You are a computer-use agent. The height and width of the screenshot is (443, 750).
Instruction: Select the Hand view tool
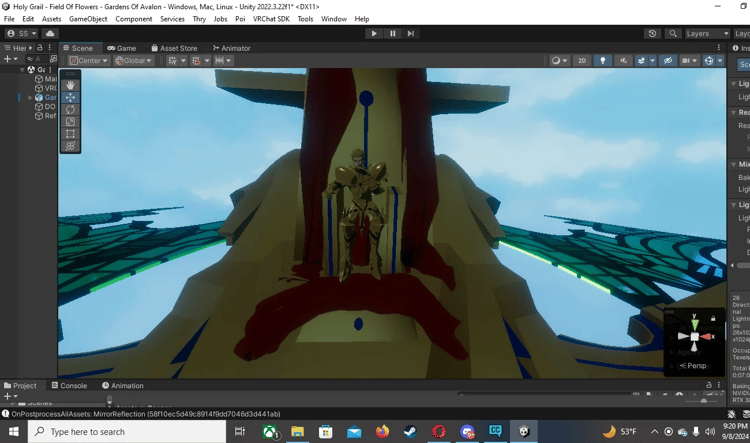(70, 85)
